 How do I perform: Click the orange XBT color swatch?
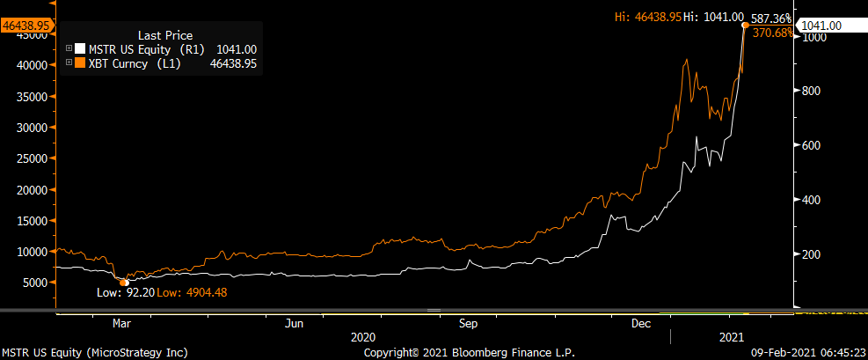[80, 63]
